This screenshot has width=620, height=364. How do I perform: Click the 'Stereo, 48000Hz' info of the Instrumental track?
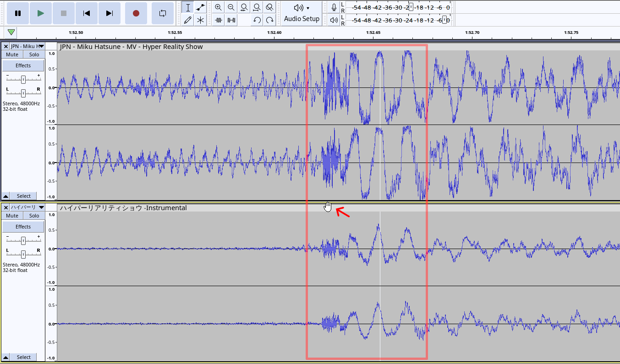click(x=21, y=265)
